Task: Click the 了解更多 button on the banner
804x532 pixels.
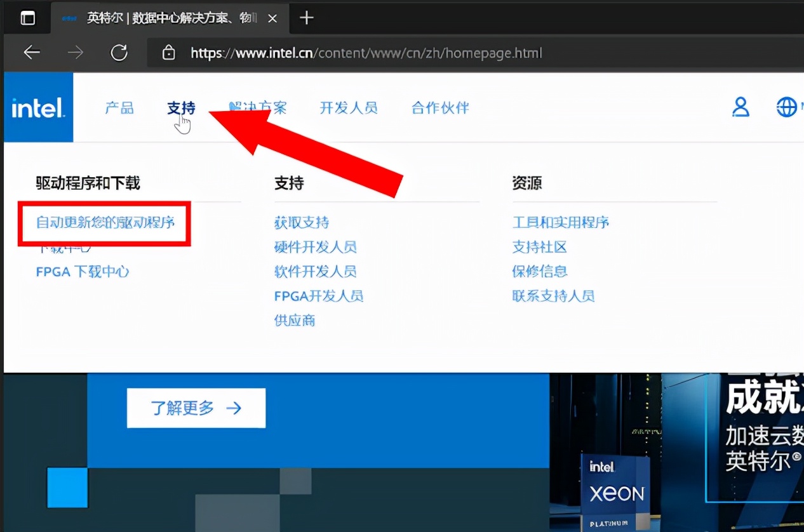Action: (x=196, y=408)
